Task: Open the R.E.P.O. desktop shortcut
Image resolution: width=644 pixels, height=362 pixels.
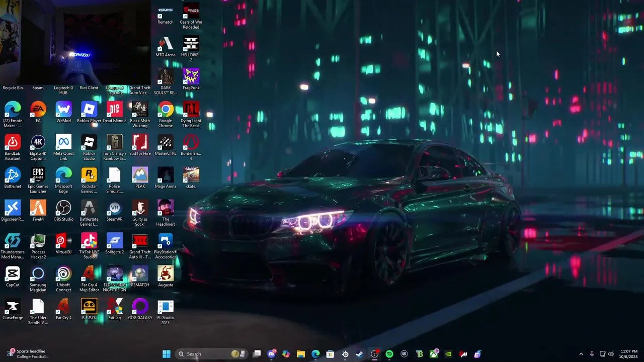Action: pos(89,309)
